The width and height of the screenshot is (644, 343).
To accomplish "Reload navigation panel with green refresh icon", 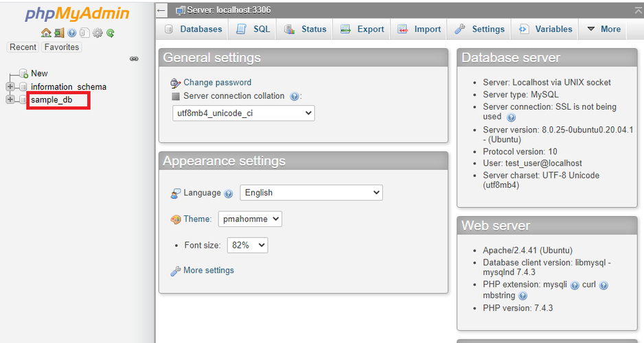I will point(110,33).
